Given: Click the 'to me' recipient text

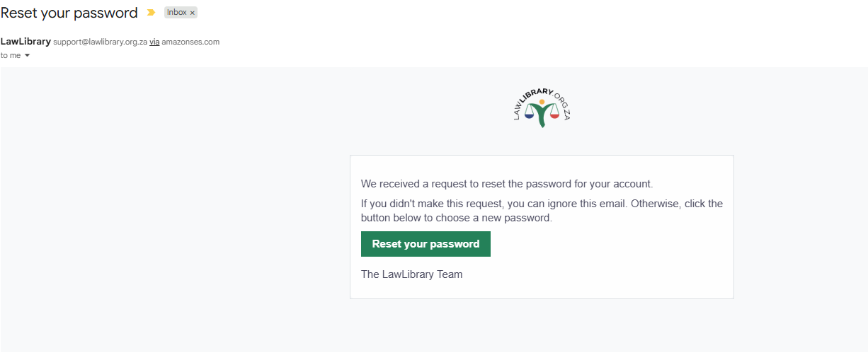Looking at the screenshot, I should tap(11, 56).
